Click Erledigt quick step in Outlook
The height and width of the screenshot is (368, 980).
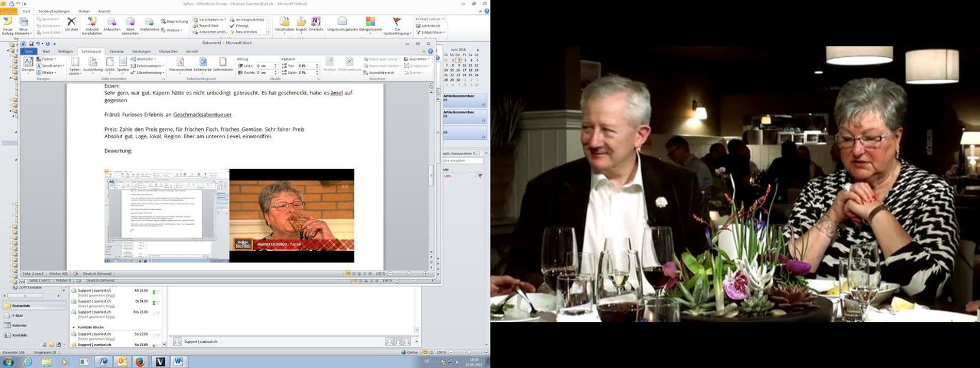[239, 26]
